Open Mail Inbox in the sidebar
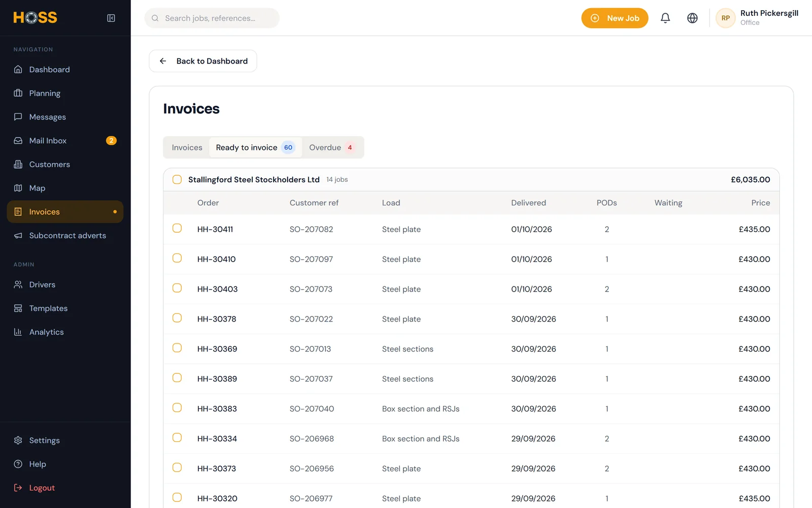This screenshot has width=812, height=508. (x=65, y=141)
